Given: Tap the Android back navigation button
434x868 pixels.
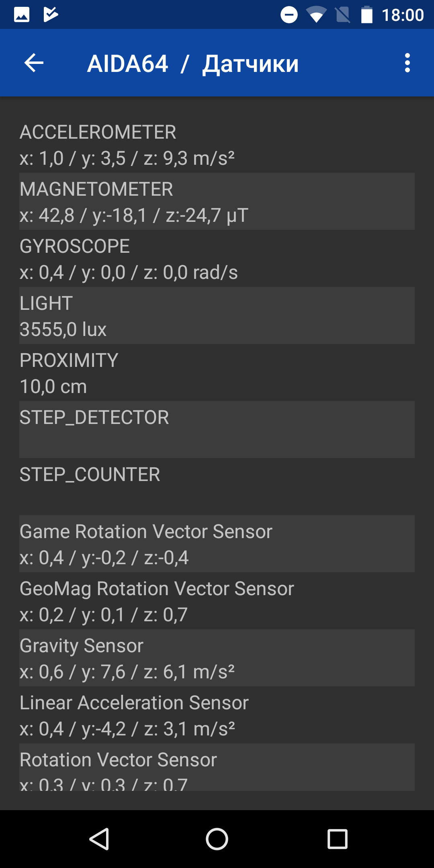Looking at the screenshot, I should 99,839.
